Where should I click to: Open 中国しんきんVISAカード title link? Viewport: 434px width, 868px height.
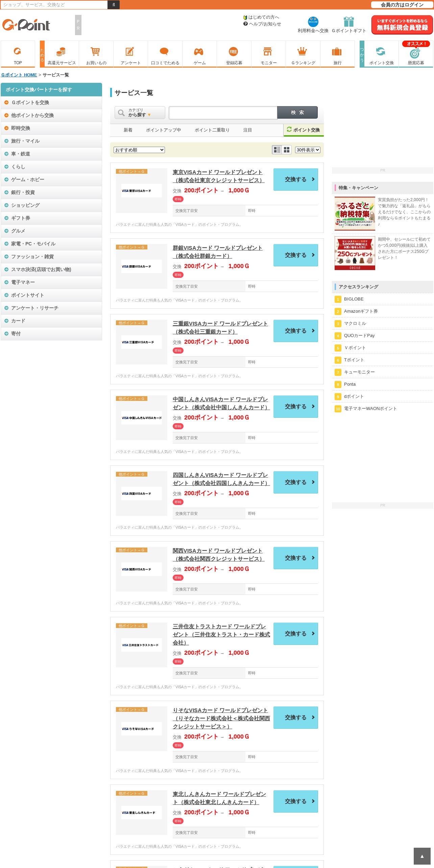221,403
